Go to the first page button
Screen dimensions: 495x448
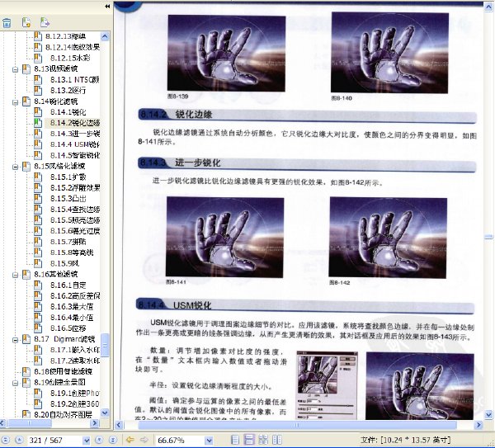point(6,440)
